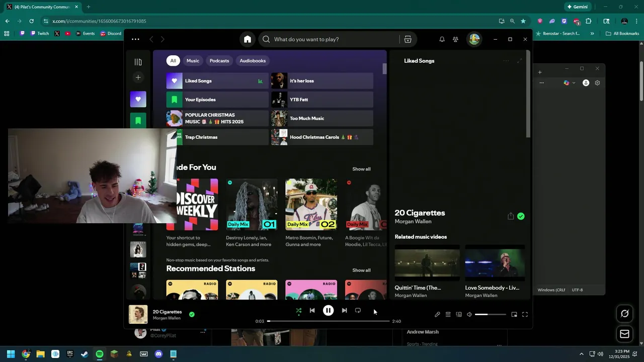644x362 pixels.
Task: Select the All filter chip
Action: click(173, 60)
